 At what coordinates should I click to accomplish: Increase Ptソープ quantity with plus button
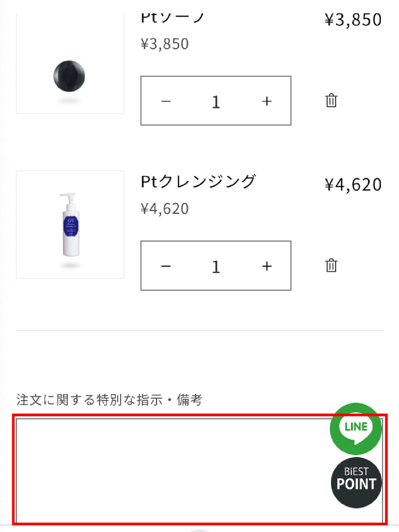point(267,101)
